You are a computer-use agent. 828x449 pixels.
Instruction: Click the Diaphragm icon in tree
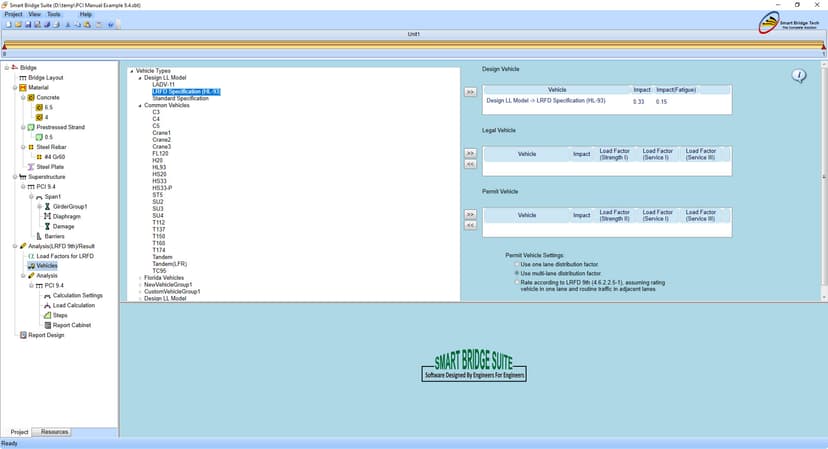pos(48,217)
